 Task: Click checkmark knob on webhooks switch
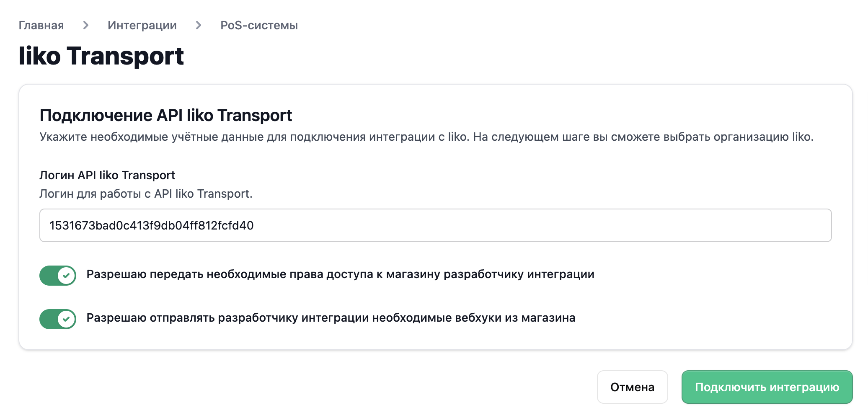point(66,319)
